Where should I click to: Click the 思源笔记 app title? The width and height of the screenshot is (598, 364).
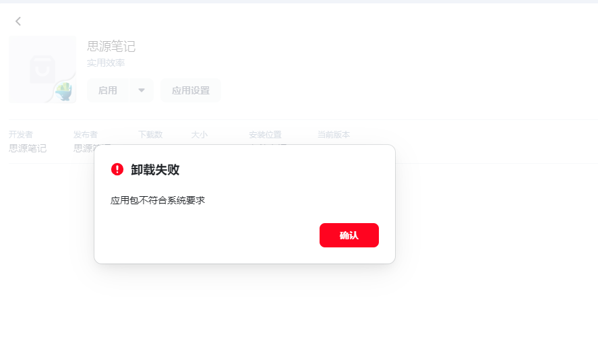point(111,47)
